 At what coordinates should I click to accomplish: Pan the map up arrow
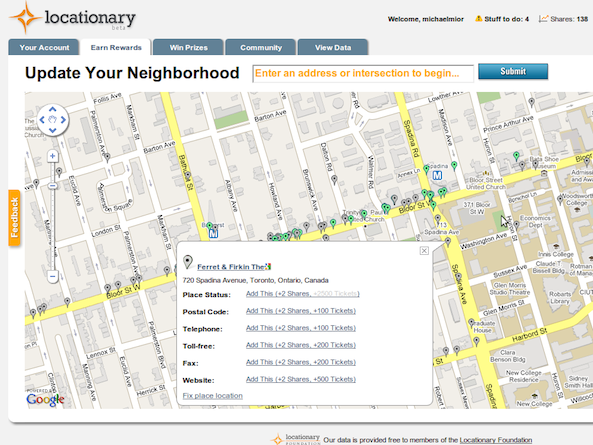pos(53,109)
